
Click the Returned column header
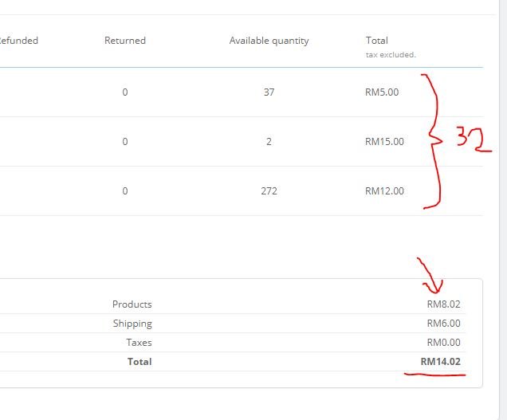point(125,41)
